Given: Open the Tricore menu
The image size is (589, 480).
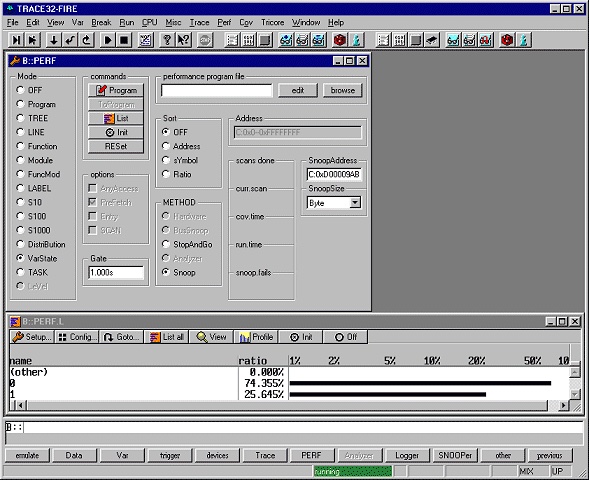Looking at the screenshot, I should [x=272, y=23].
